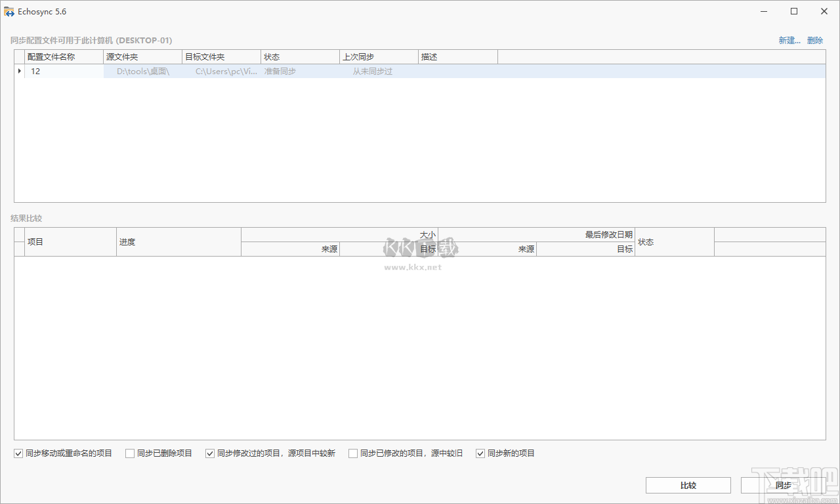Toggle 同步修改过的项目，源项目中较新
The height and width of the screenshot is (504, 840).
coord(209,453)
